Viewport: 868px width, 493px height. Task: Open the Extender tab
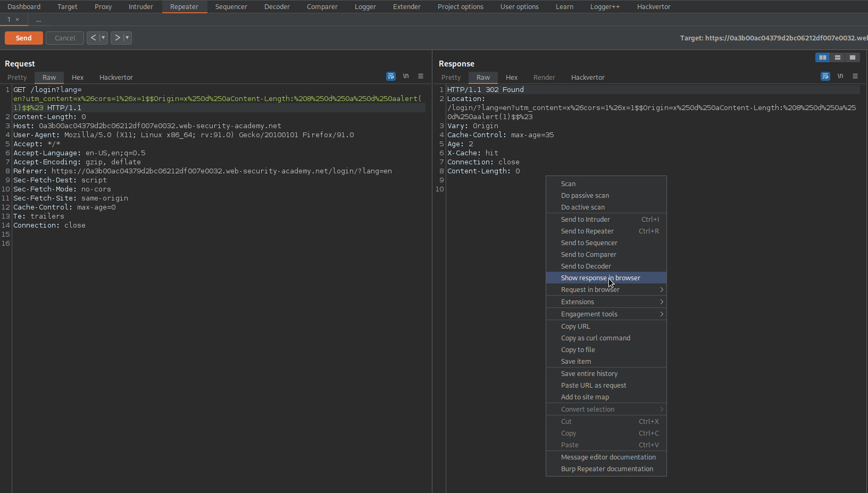click(407, 7)
